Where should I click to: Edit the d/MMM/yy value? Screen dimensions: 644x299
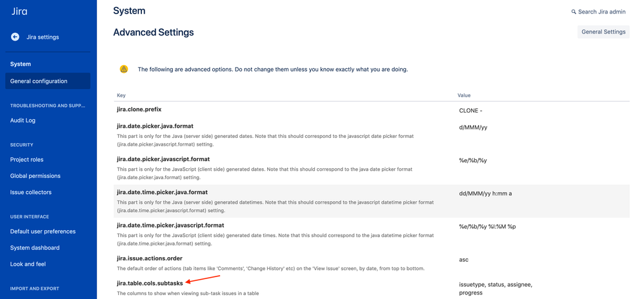tap(473, 127)
